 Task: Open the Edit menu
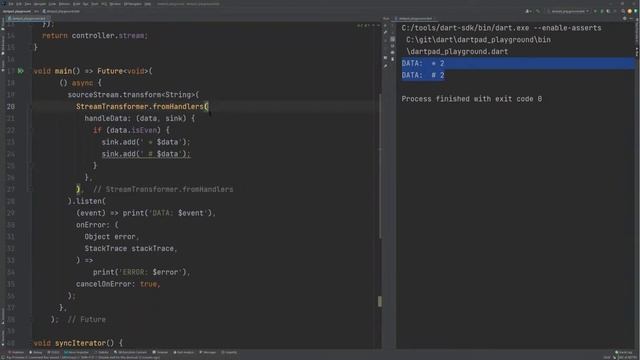[19, 4]
